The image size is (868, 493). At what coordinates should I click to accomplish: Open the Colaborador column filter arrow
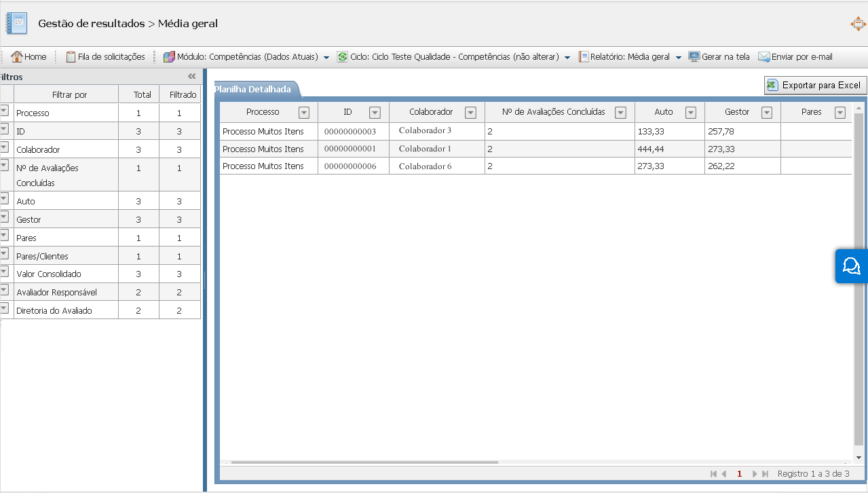[x=470, y=113]
